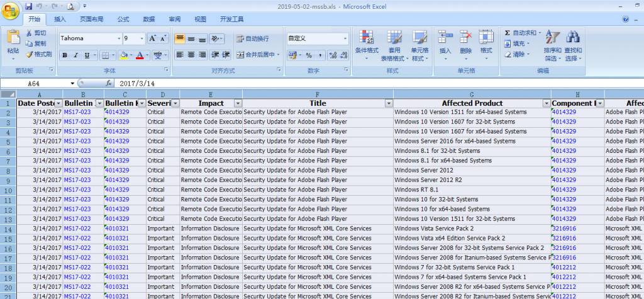
Task: Open Cell Styles (单元格样式)
Action: [419, 45]
